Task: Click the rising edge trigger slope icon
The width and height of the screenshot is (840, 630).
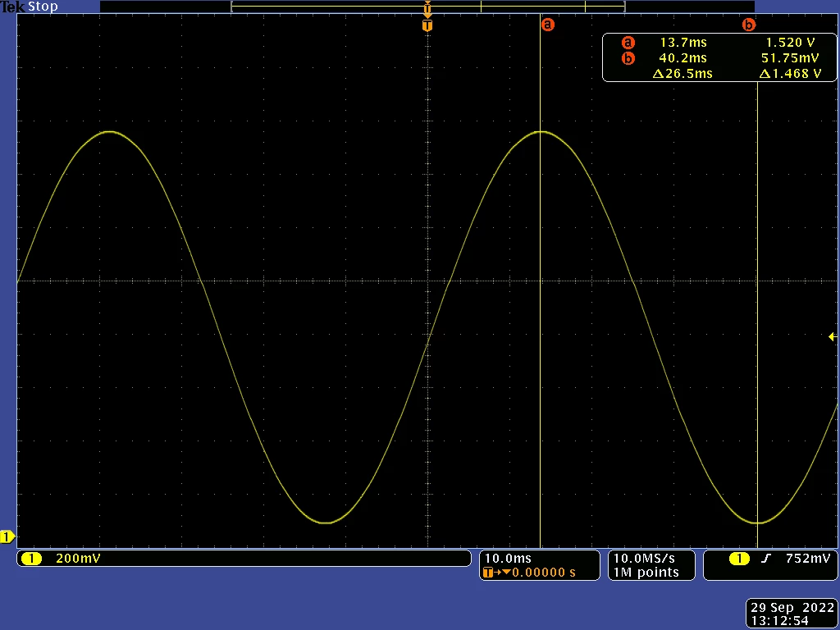Action: [x=766, y=559]
